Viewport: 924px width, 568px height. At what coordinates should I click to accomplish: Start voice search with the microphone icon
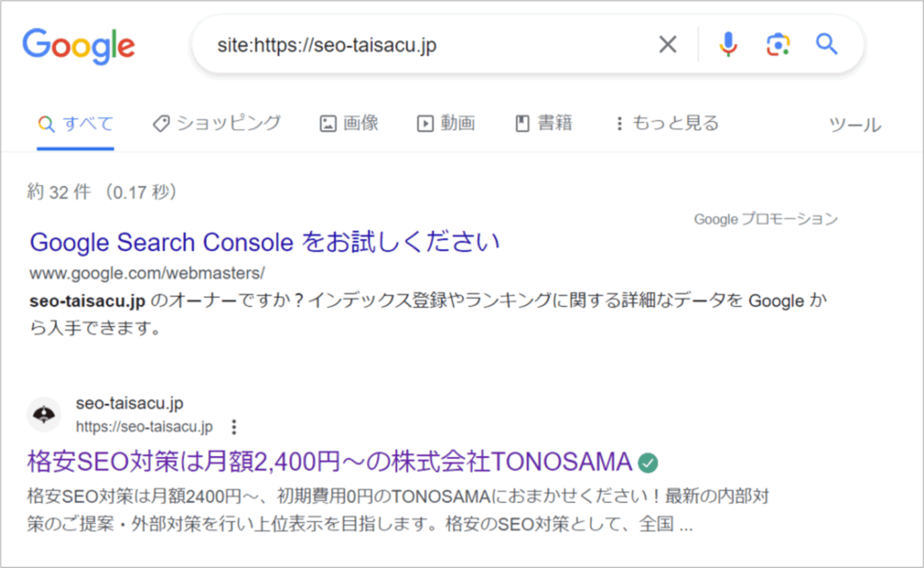tap(728, 44)
